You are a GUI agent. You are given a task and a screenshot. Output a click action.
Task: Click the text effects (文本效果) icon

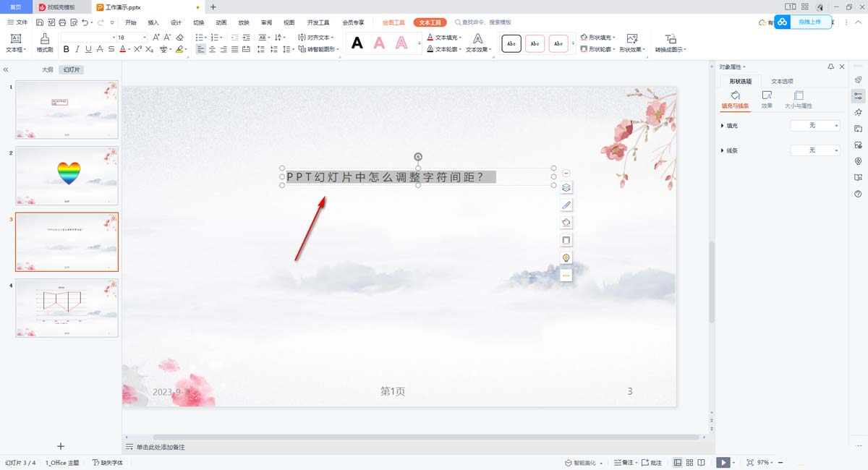477,43
